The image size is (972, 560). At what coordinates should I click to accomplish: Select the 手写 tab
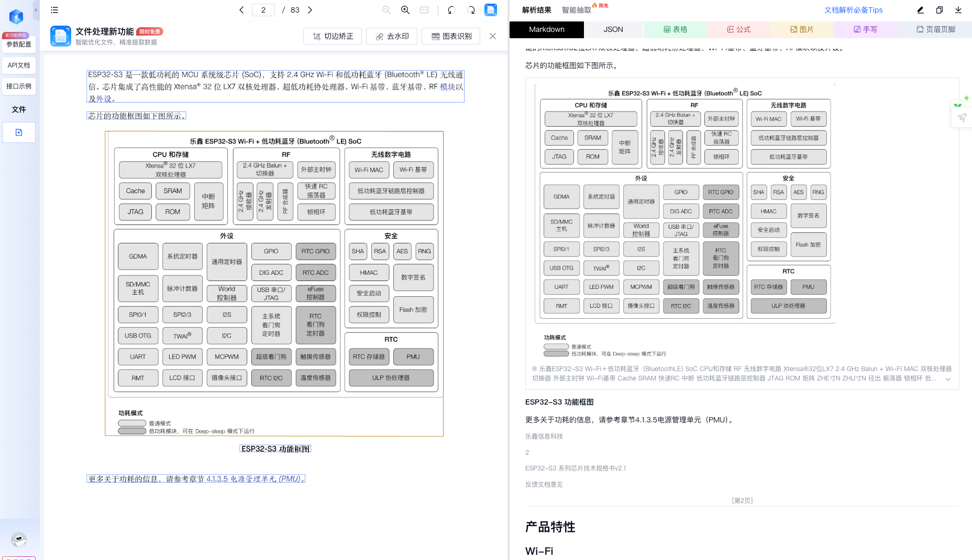865,29
